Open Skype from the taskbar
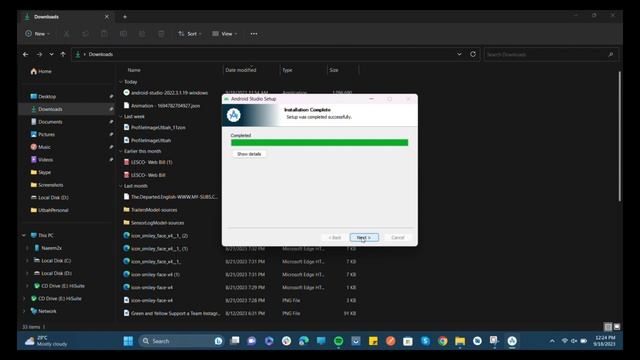The width and height of the screenshot is (640, 360). pyautogui.click(x=425, y=341)
